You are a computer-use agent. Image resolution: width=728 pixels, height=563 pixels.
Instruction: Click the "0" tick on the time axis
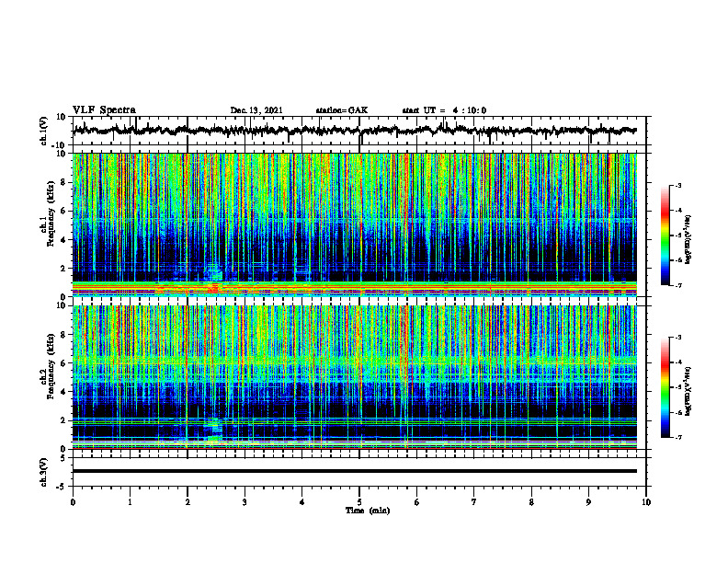73,502
